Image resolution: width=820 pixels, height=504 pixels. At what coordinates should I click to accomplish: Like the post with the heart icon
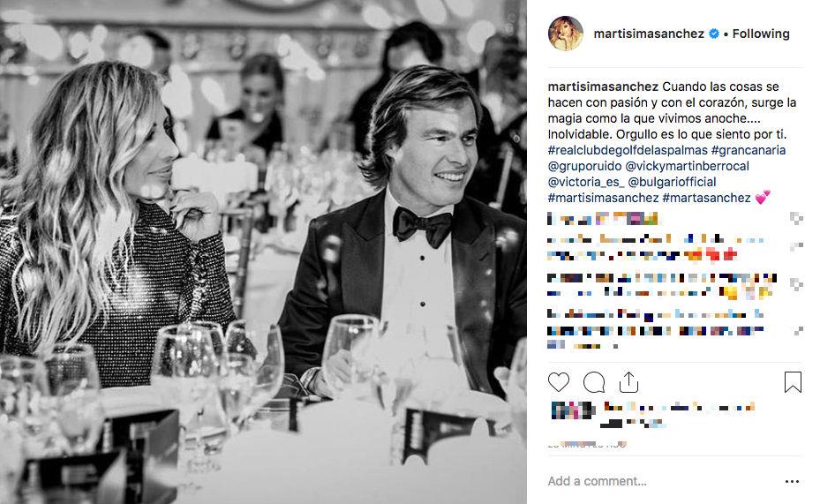pyautogui.click(x=559, y=382)
